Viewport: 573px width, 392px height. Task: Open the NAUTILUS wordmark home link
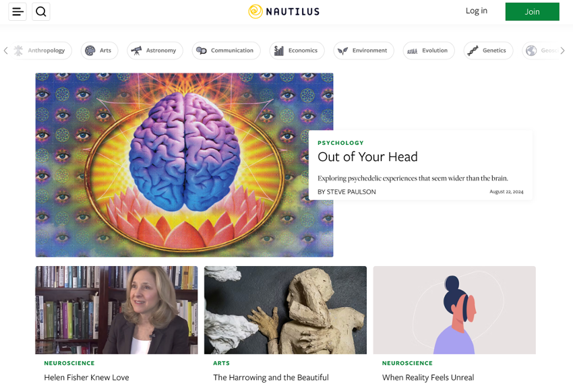pos(293,11)
